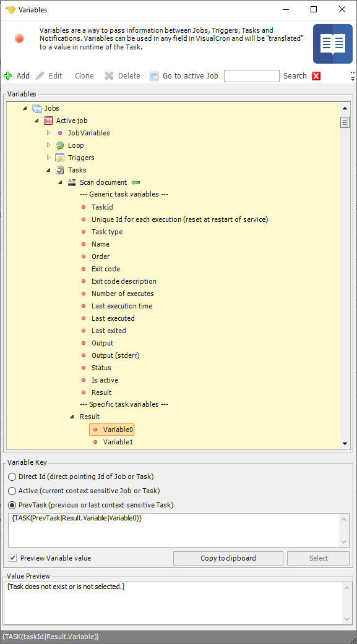The height and width of the screenshot is (644, 357).
Task: Click the tree vertical scrollbar thumb
Action: pyautogui.click(x=345, y=122)
